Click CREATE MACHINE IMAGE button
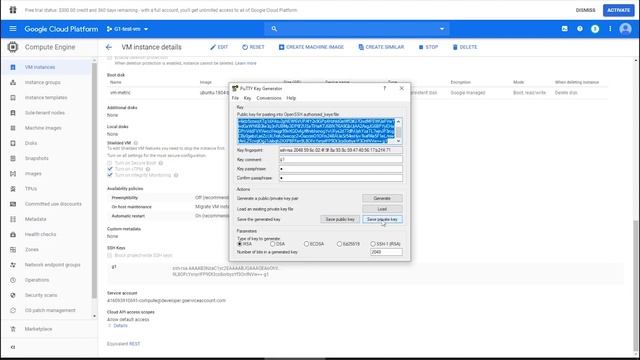The height and width of the screenshot is (360, 640). (x=311, y=47)
